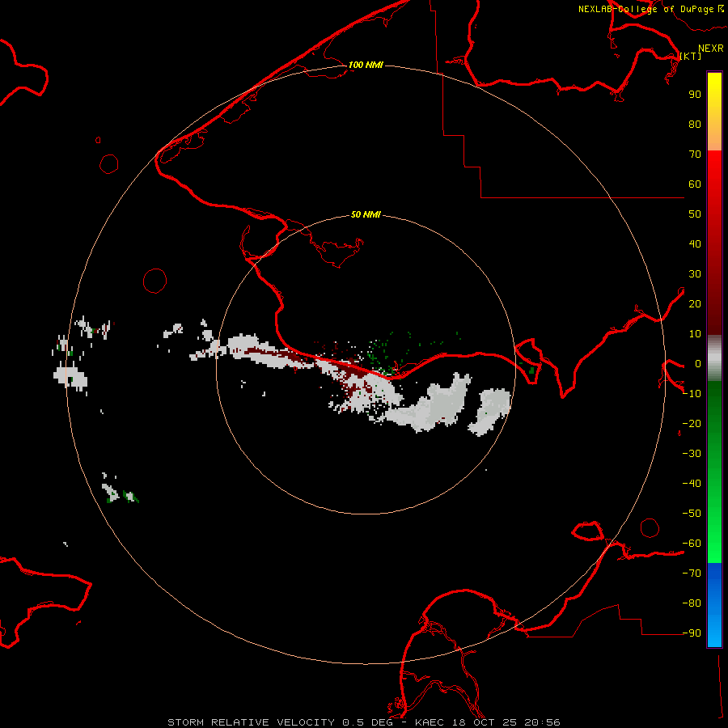This screenshot has width=728, height=728.
Task: Click the 80 value on the velocity scale
Action: [695, 124]
